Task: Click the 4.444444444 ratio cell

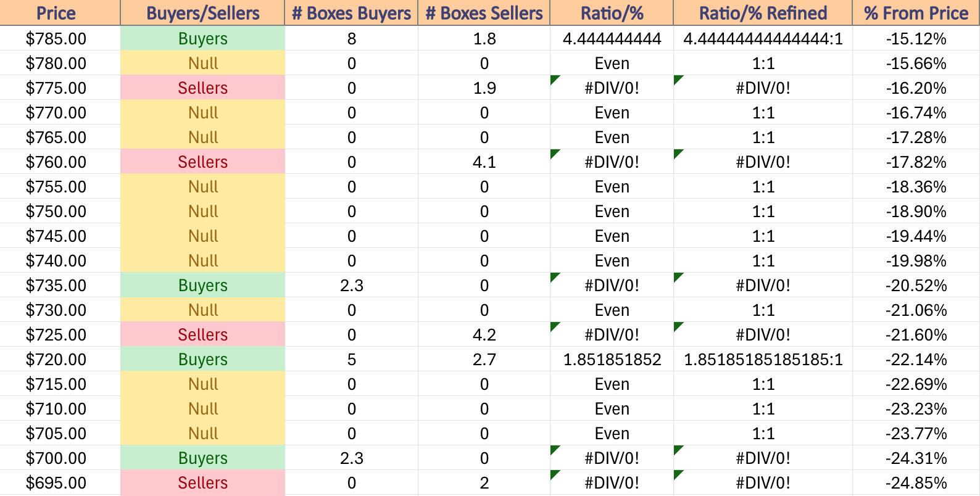Action: coord(612,38)
